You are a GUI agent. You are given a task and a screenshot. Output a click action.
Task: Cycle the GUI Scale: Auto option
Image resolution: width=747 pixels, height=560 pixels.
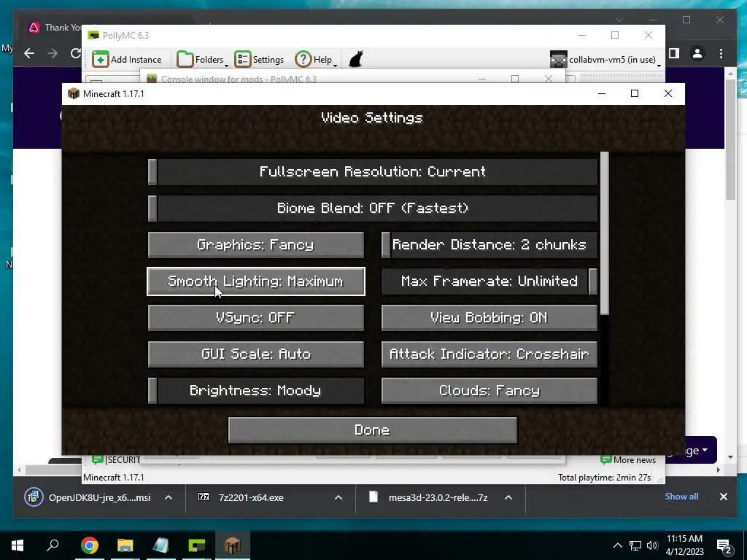click(256, 354)
